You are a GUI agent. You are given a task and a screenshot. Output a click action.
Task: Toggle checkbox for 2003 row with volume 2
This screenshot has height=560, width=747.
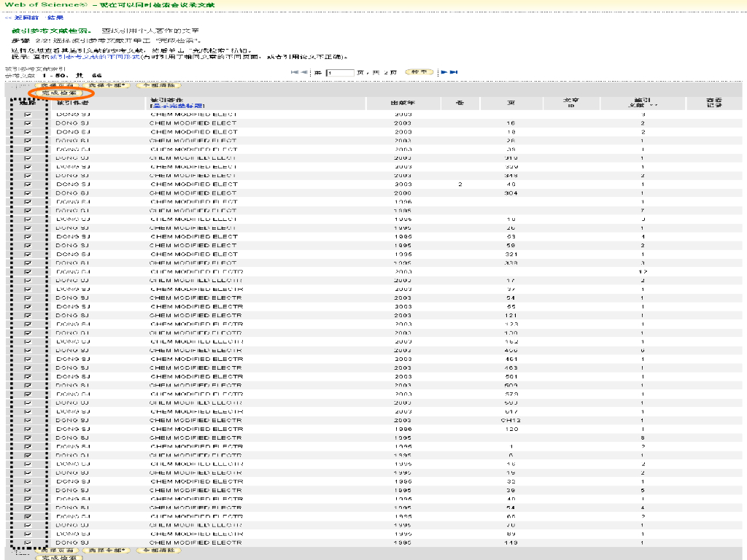[28, 184]
